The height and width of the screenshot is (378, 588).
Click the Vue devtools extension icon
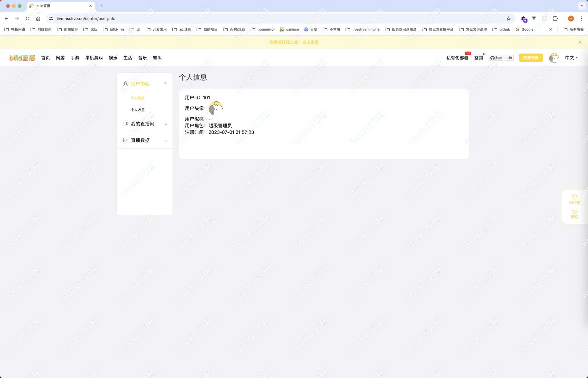[x=534, y=19]
